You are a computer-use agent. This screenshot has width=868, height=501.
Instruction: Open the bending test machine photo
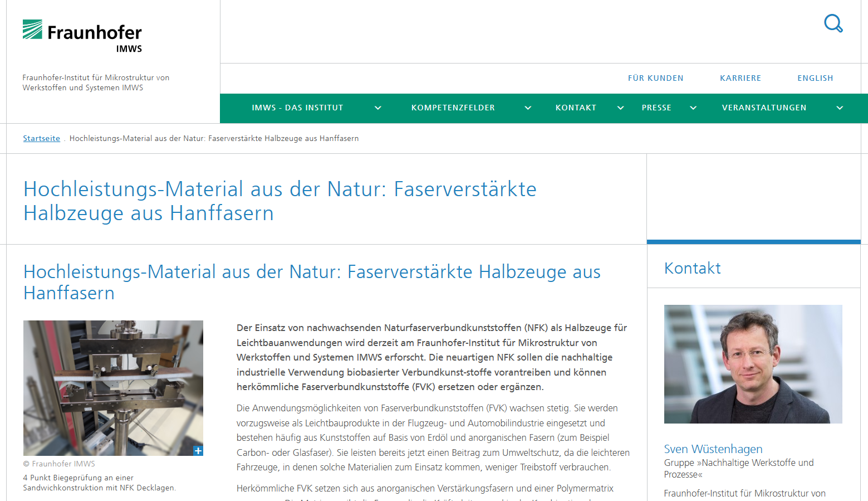[x=113, y=388]
